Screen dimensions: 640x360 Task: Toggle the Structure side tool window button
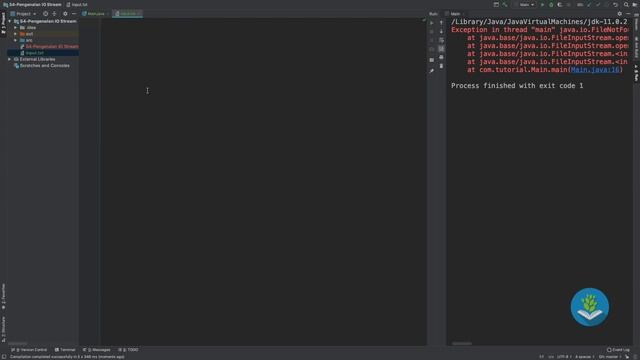pyautogui.click(x=3, y=329)
